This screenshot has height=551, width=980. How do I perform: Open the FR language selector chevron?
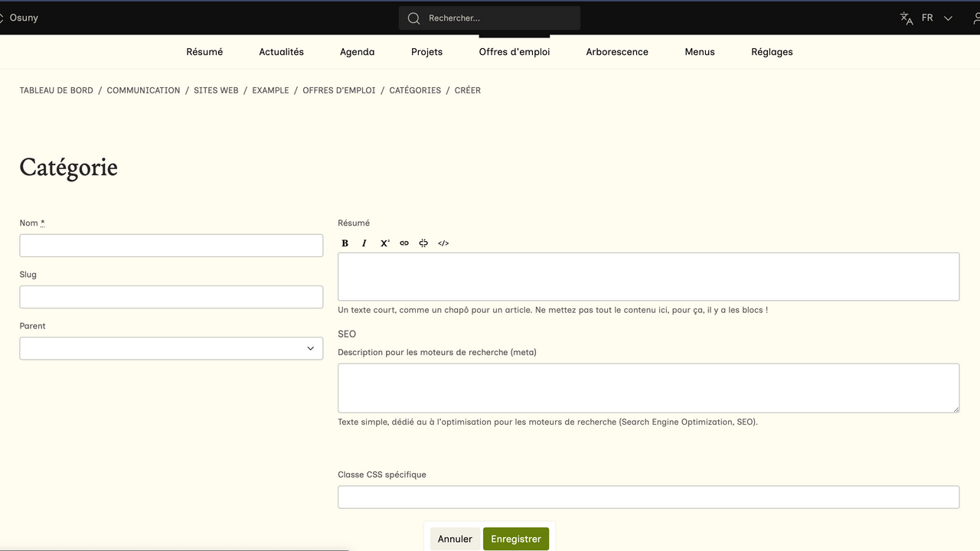pos(948,18)
